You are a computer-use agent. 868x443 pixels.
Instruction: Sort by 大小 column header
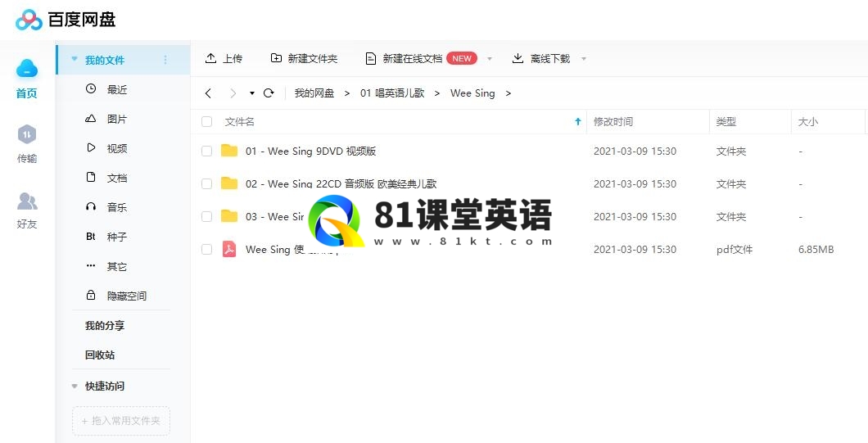click(807, 122)
